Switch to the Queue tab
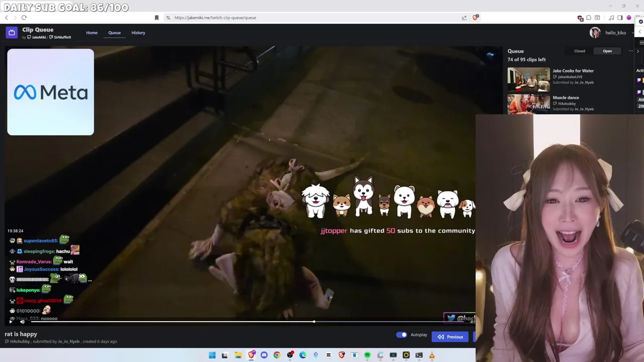Viewport: 644px width, 362px height. [114, 33]
